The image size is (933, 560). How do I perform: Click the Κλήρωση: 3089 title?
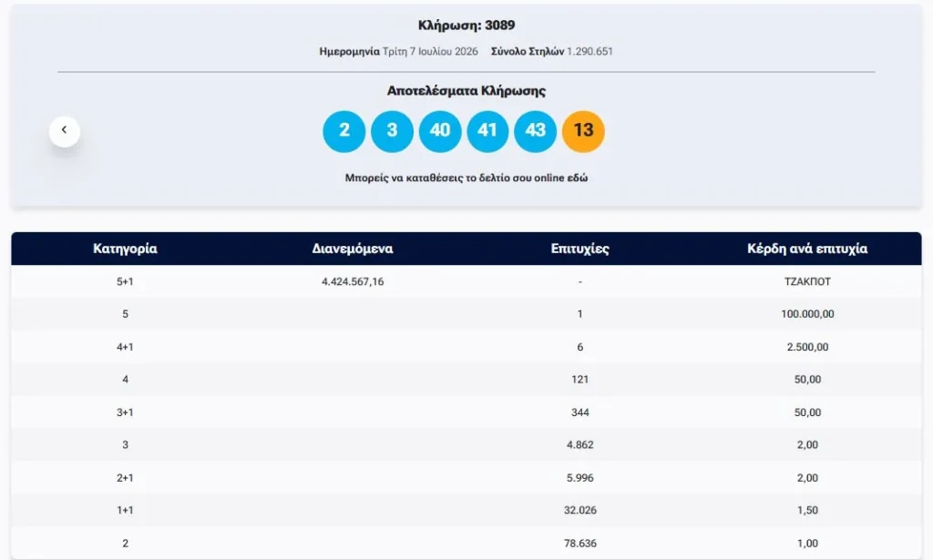click(x=466, y=25)
